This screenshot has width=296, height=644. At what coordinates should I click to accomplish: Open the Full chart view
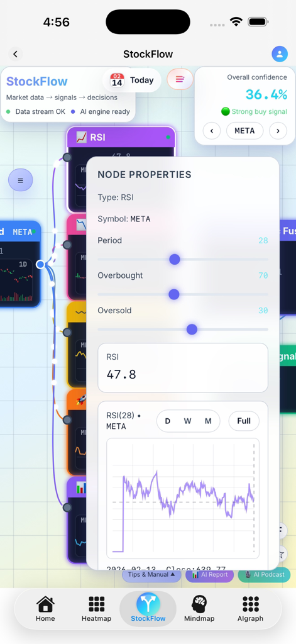tap(244, 421)
